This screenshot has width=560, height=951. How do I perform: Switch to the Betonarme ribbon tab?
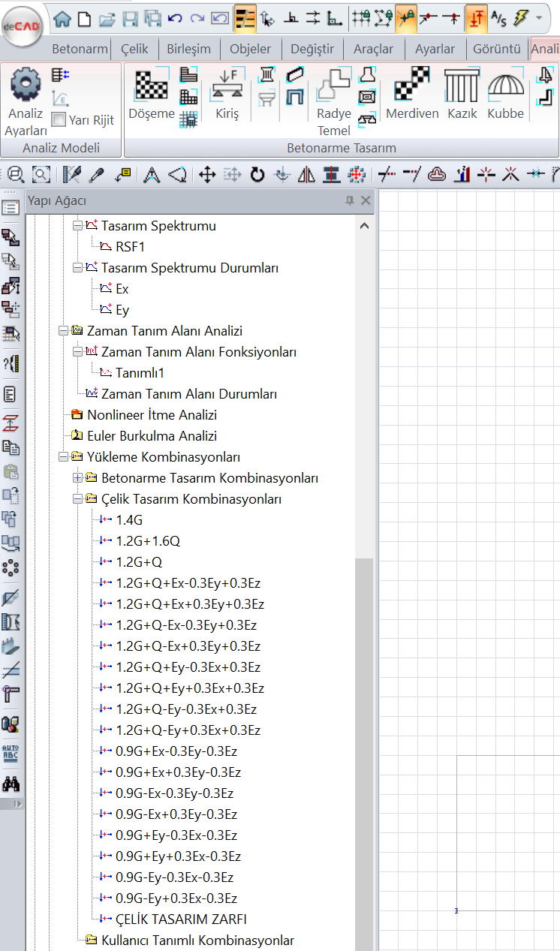point(80,49)
